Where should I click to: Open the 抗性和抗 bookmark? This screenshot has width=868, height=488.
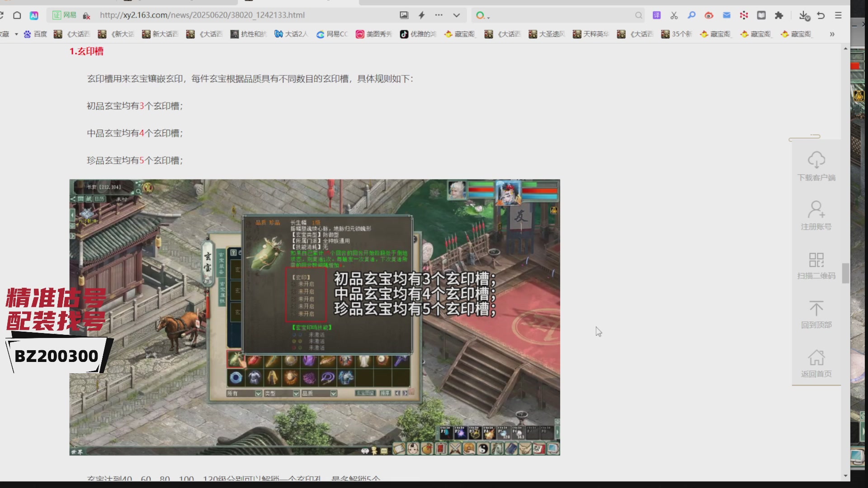249,34
